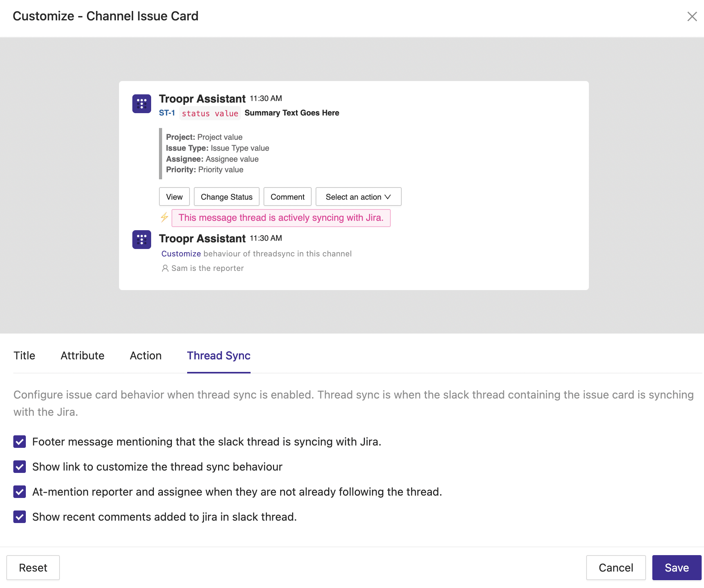Click the first Troopr Assistant avatar icon
This screenshot has height=588, width=704.
pyautogui.click(x=142, y=104)
